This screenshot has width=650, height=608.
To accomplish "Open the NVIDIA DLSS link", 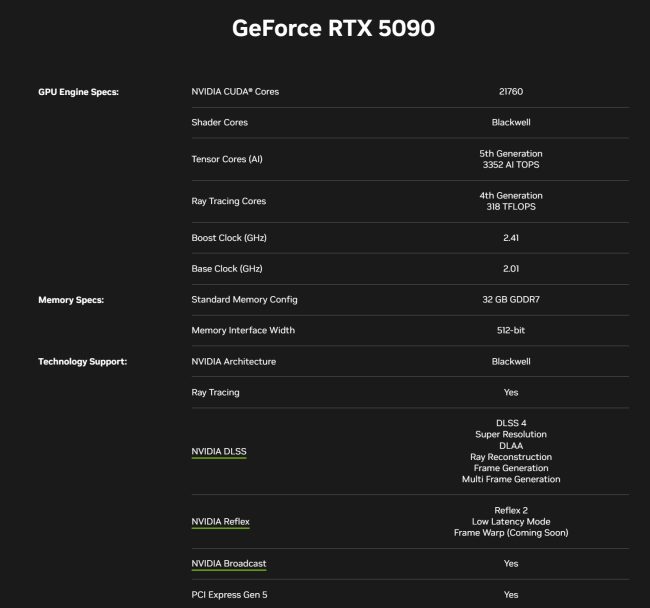I will click(x=219, y=451).
